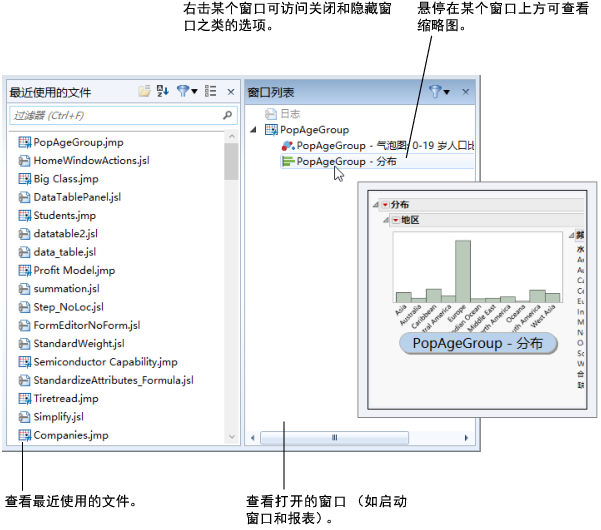This screenshot has width=601, height=530.
Task: Click data table icon beside Tiretread.jmp
Action: click(x=25, y=399)
